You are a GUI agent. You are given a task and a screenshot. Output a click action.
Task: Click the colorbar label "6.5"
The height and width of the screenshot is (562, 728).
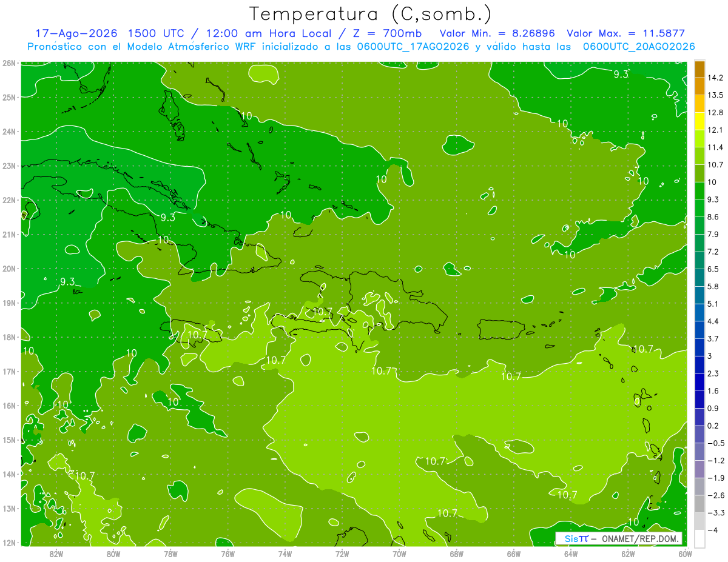713,269
